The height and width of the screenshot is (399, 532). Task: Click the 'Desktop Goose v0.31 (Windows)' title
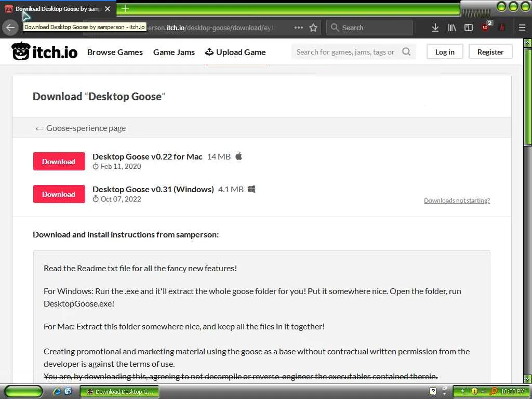point(153,189)
